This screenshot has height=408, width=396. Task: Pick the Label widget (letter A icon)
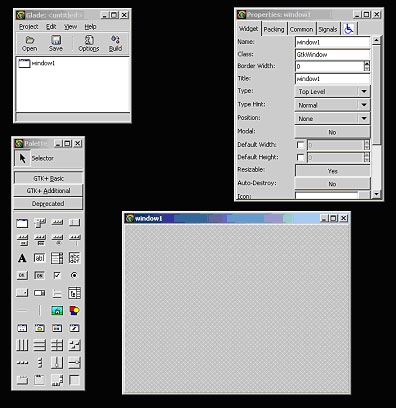pyautogui.click(x=22, y=258)
